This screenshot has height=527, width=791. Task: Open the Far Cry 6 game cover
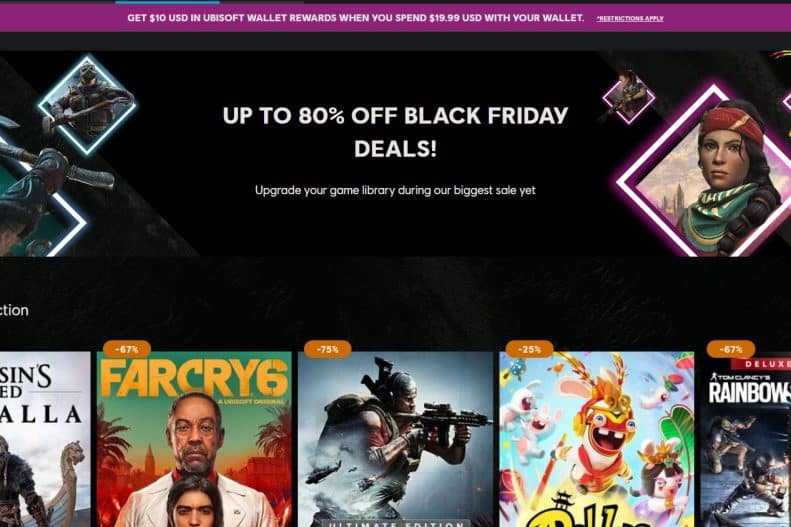(x=194, y=439)
